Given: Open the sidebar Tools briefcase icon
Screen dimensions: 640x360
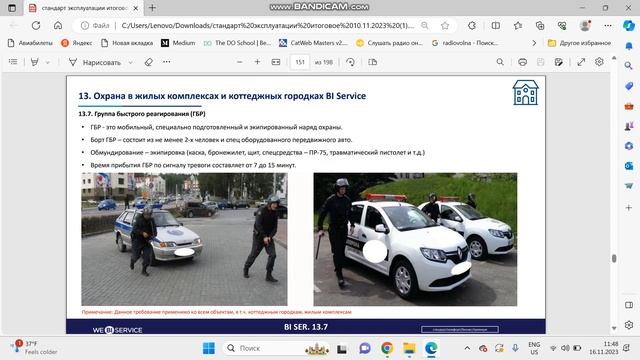Looking at the screenshot, I should click(629, 106).
